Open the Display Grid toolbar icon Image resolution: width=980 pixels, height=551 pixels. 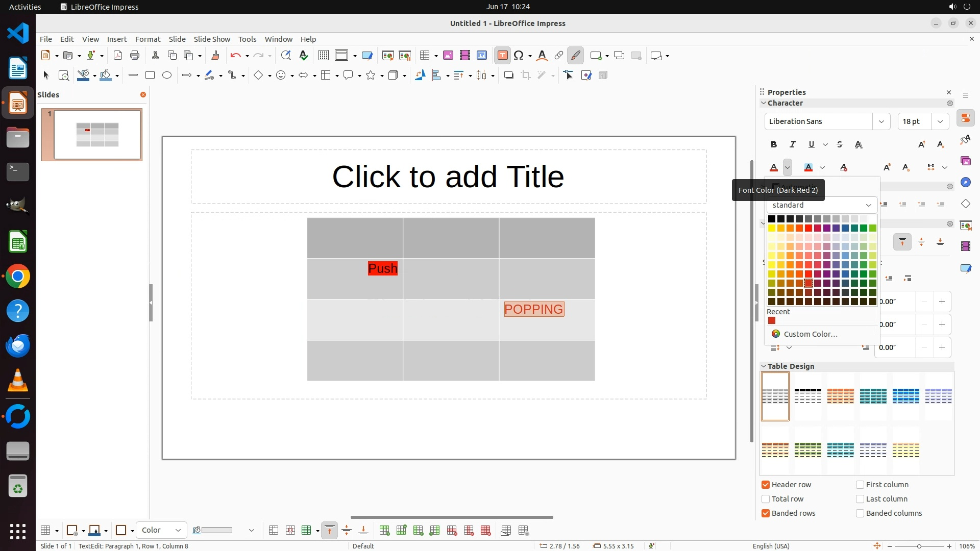coord(323,56)
